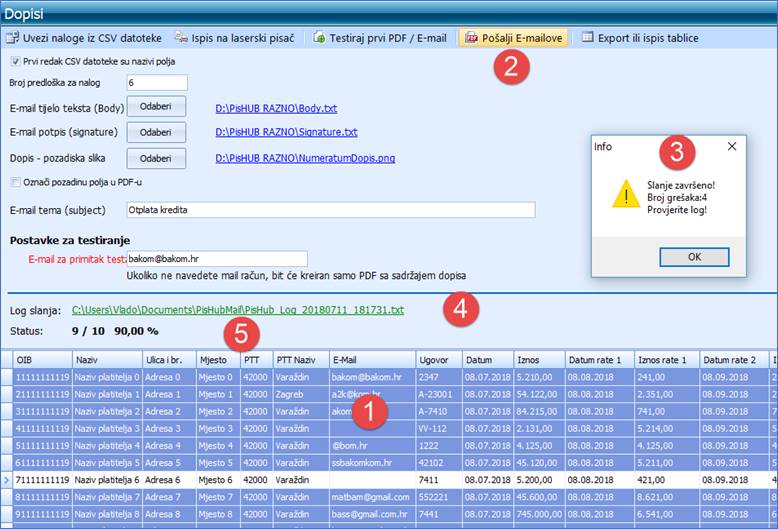Click amount cell 84.215,00
The width and height of the screenshot is (778, 529).
click(x=539, y=411)
